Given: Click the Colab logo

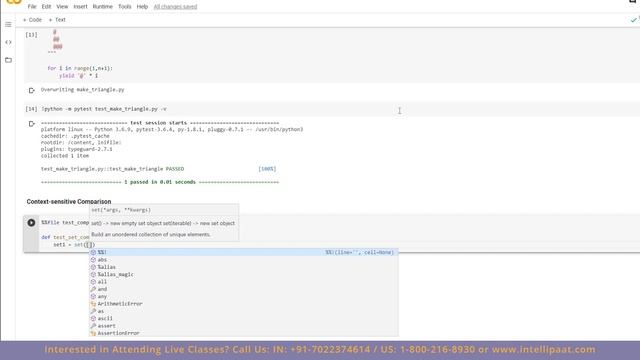Looking at the screenshot, I should [13, 2].
